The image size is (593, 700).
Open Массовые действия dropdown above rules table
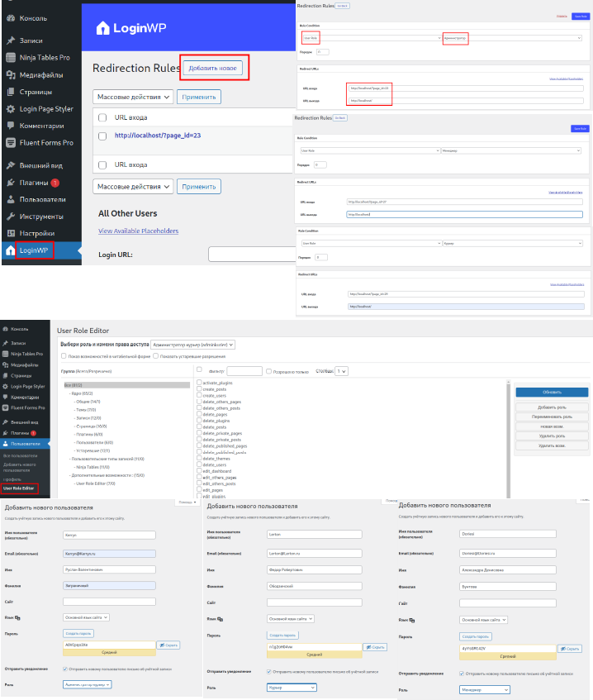pyautogui.click(x=133, y=97)
